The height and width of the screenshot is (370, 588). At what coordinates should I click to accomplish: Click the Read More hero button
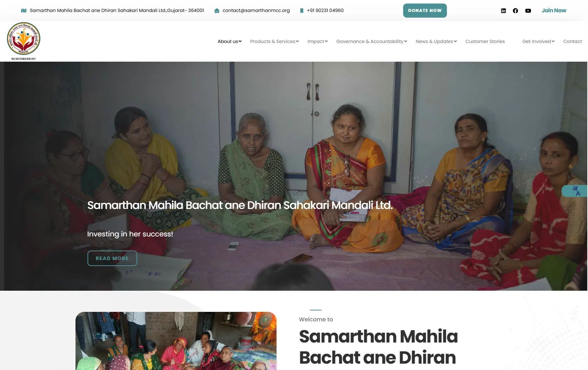pyautogui.click(x=112, y=258)
